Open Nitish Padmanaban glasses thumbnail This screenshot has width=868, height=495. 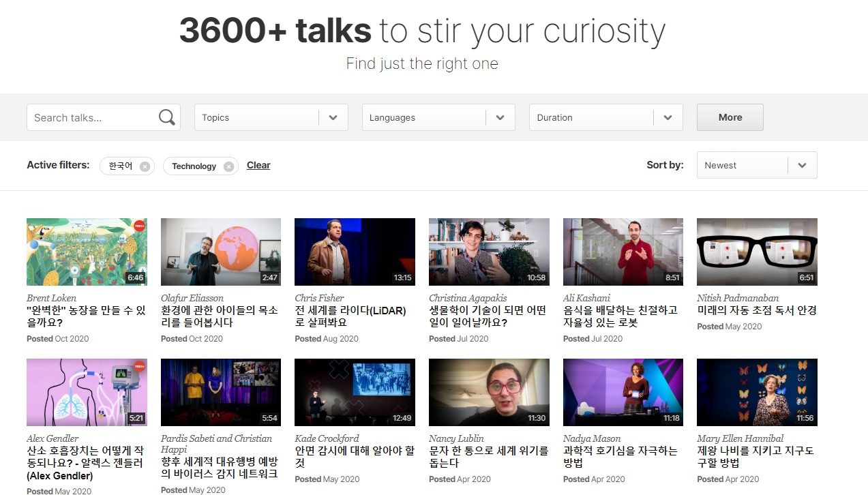click(x=757, y=252)
